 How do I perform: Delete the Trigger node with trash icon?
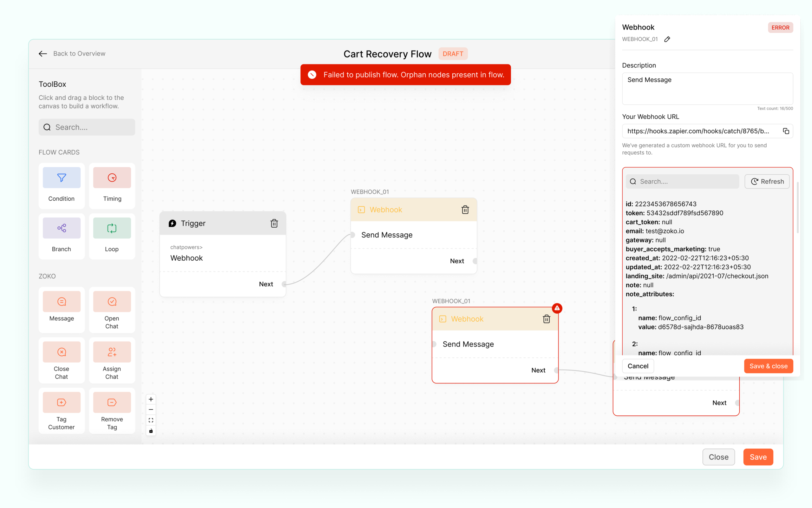coord(274,224)
